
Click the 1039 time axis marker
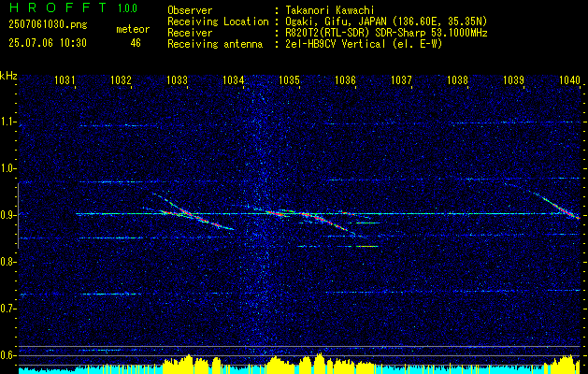(x=514, y=79)
